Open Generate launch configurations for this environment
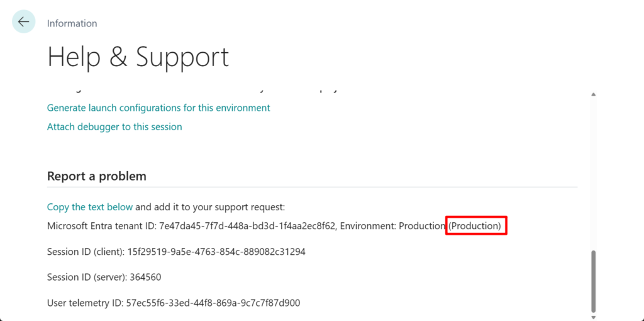This screenshot has width=644, height=321. tap(158, 108)
